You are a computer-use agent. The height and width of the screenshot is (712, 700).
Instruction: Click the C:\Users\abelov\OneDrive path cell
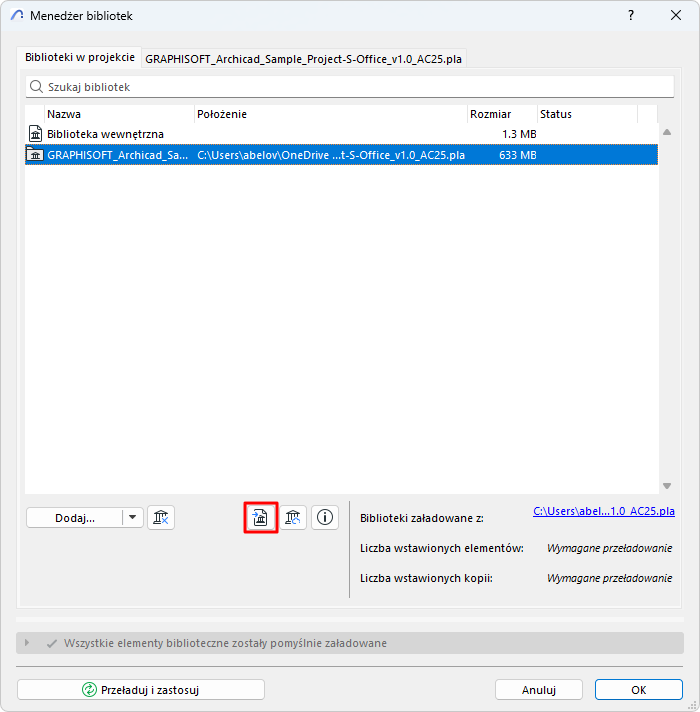(x=330, y=155)
